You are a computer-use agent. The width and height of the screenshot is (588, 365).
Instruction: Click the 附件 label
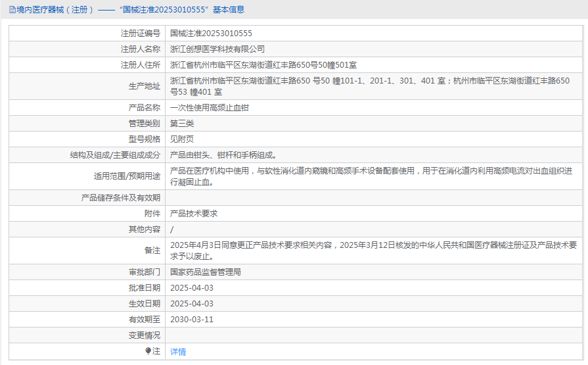152,214
